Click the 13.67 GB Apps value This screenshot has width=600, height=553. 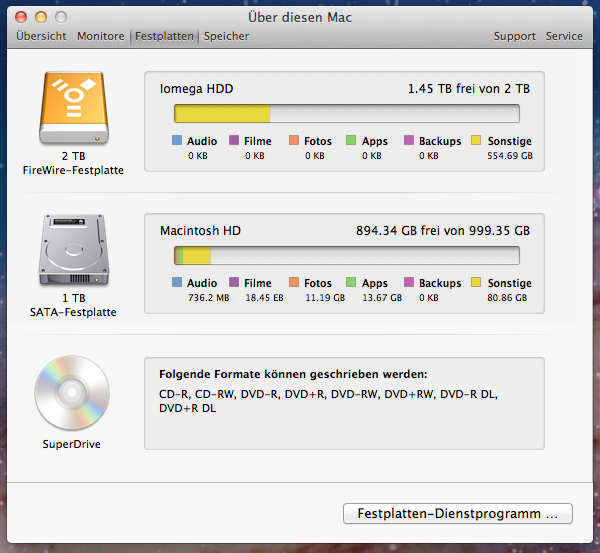click(x=382, y=298)
